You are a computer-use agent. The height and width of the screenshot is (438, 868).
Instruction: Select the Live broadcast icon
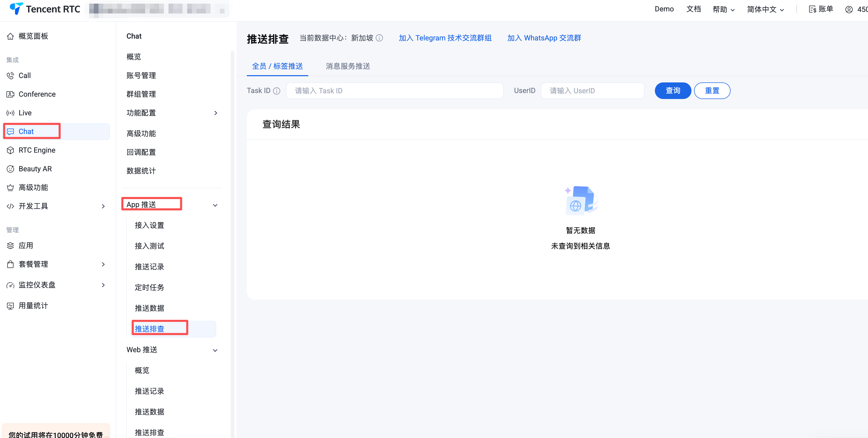pos(10,113)
